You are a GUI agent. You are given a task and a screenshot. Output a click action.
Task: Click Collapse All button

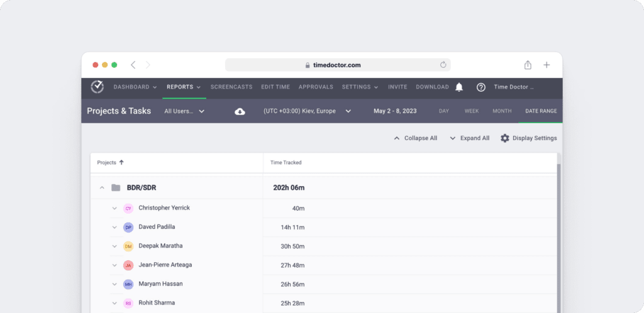[x=415, y=138]
